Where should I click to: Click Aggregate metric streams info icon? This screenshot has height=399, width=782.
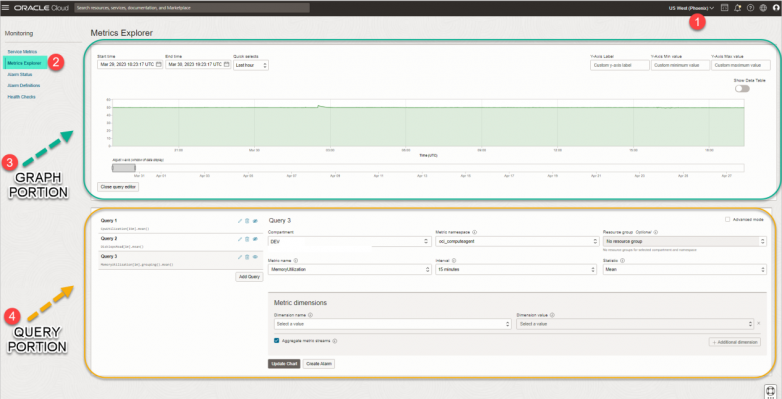point(335,341)
